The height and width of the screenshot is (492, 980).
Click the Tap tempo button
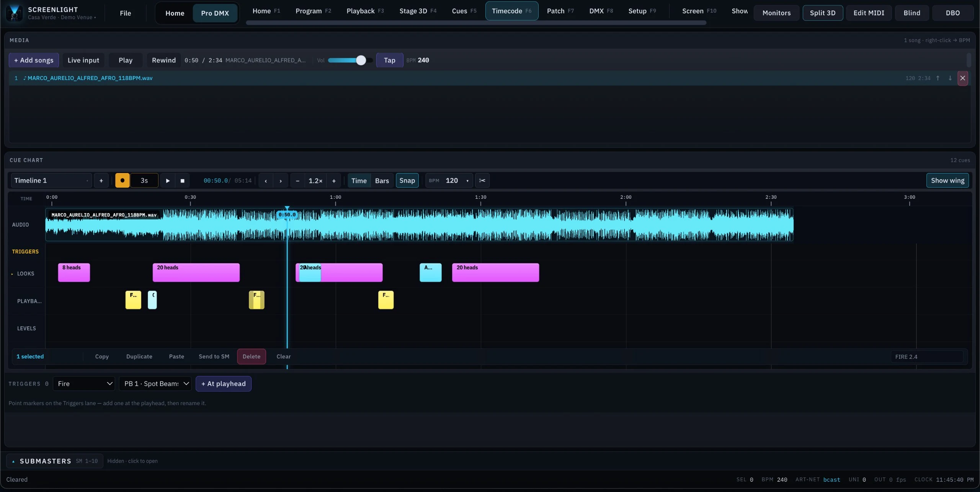pos(389,60)
